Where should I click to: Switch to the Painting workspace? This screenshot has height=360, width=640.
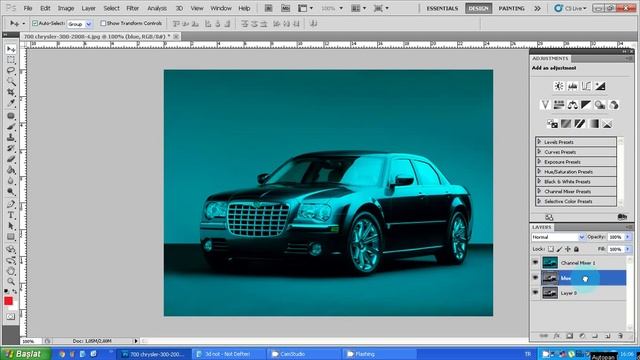511,8
